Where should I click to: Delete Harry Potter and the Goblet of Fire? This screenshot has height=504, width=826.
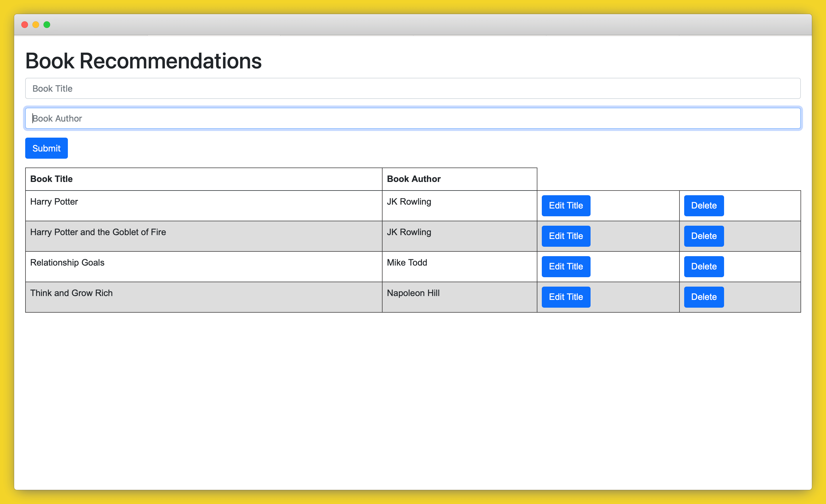click(x=703, y=236)
